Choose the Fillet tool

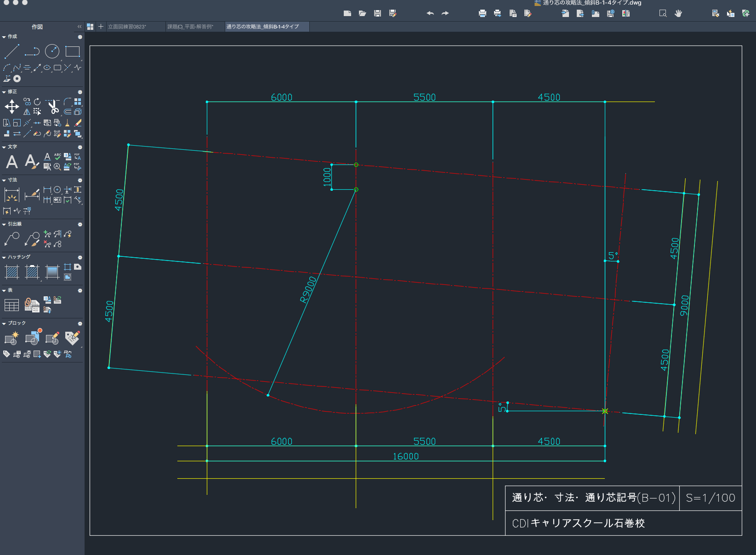point(68,102)
